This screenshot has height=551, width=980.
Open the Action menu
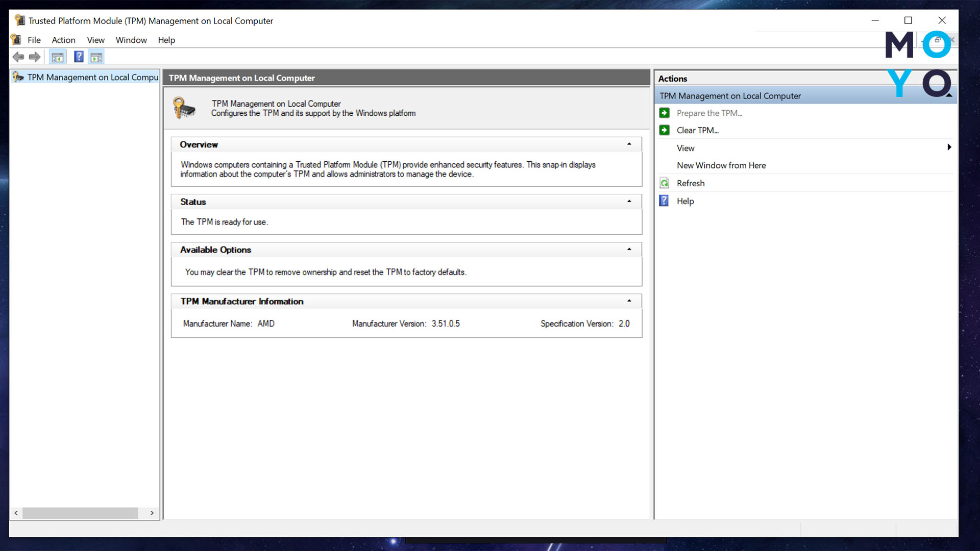(63, 40)
